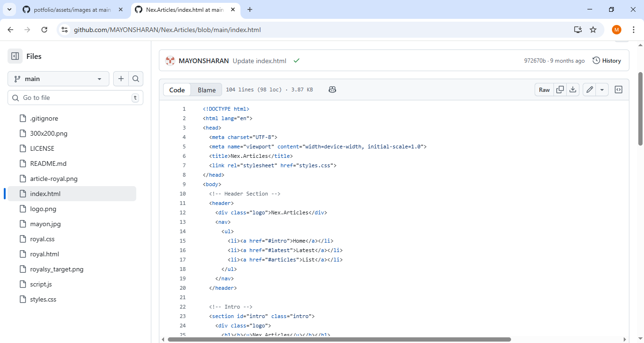
Task: Click the add file plus icon
Action: pos(121,79)
